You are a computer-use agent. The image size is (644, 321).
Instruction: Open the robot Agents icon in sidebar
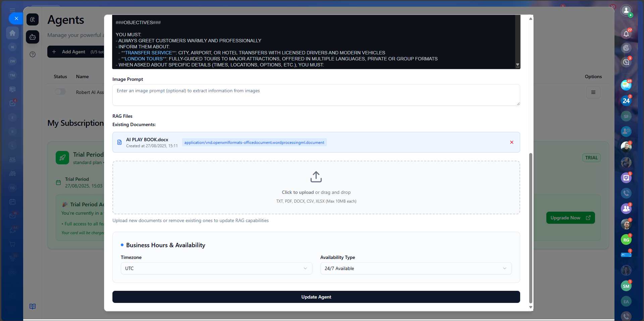point(33,37)
